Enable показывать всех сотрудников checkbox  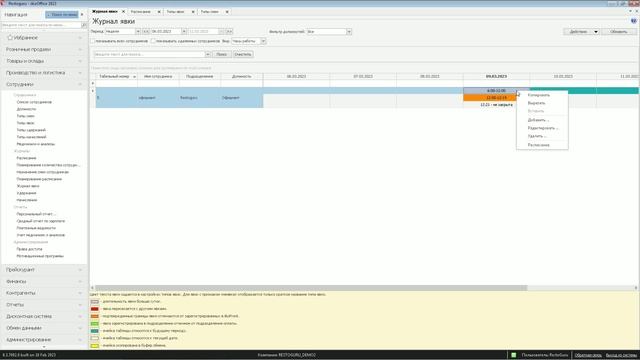point(93,41)
